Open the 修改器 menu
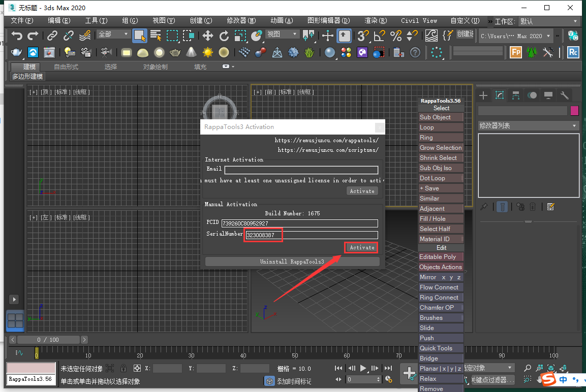 (x=241, y=20)
